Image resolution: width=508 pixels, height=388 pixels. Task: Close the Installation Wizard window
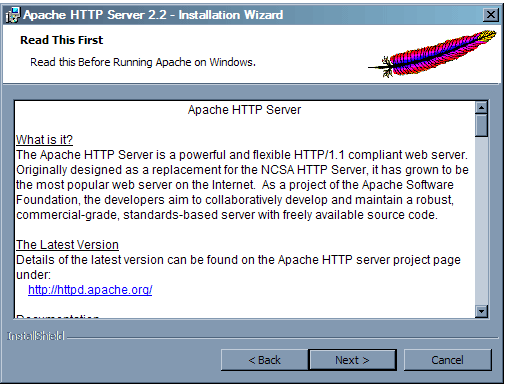pos(491,15)
